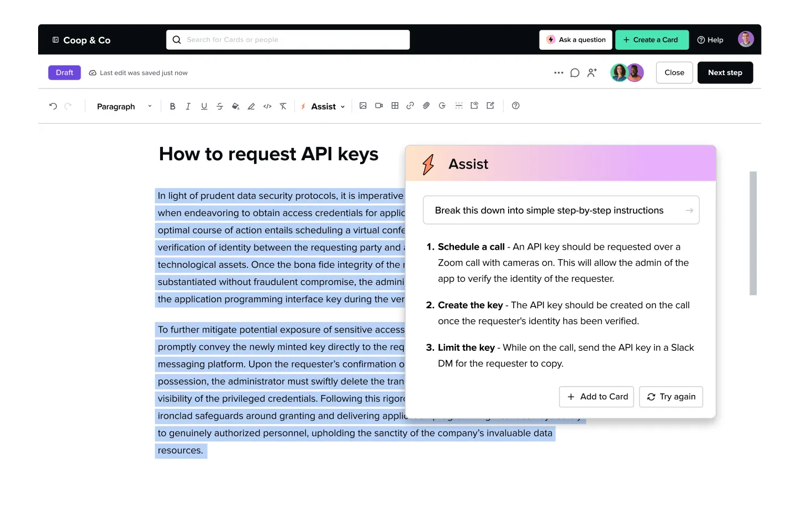The width and height of the screenshot is (797, 532).
Task: Toggle underline on the selection
Action: (204, 106)
